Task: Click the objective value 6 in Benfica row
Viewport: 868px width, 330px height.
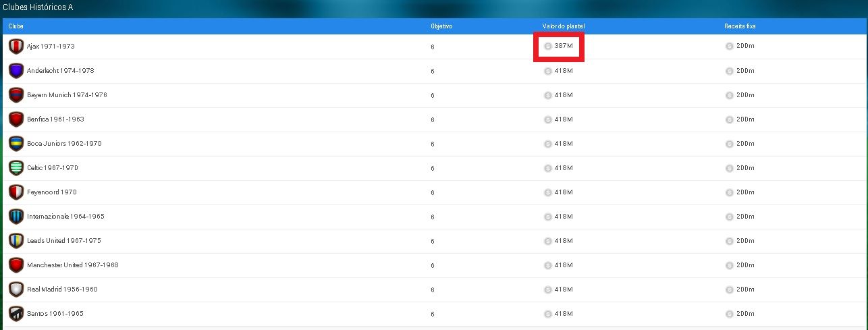Action: [433, 120]
